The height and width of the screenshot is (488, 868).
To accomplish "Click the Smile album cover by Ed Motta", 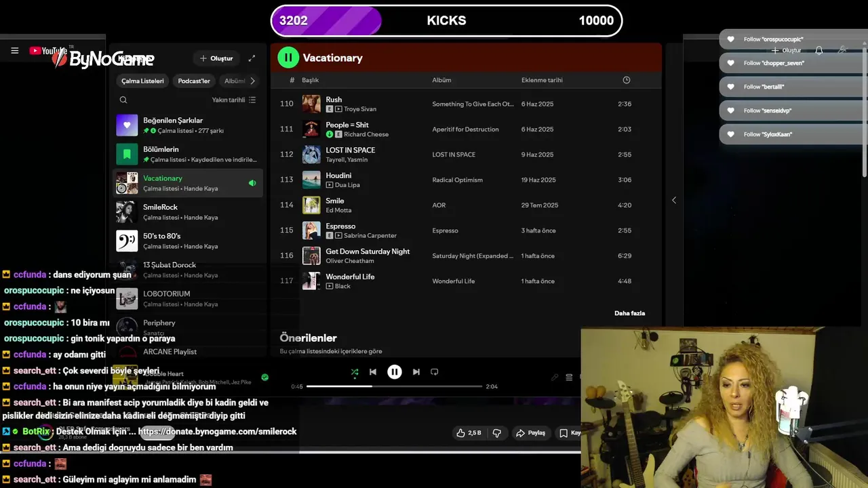I will click(311, 205).
